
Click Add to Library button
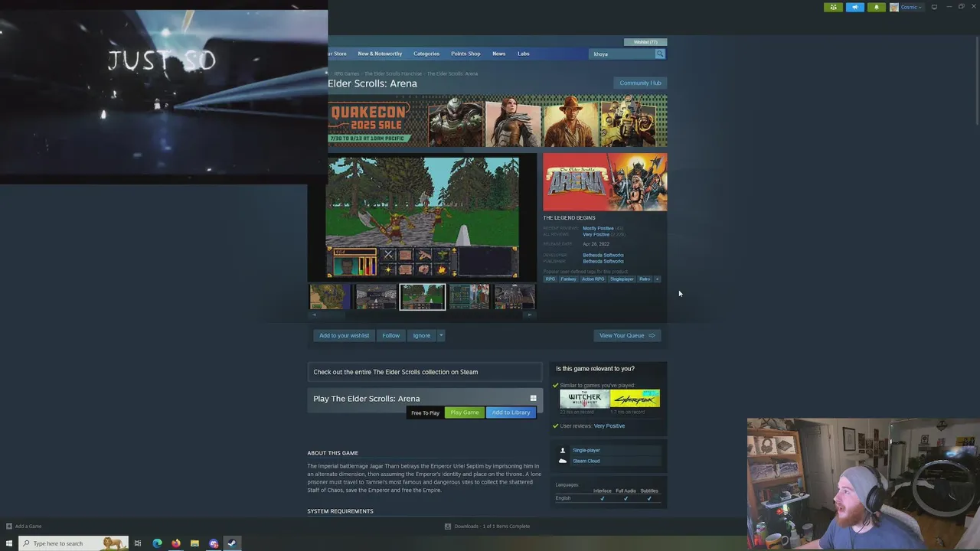[x=511, y=412]
